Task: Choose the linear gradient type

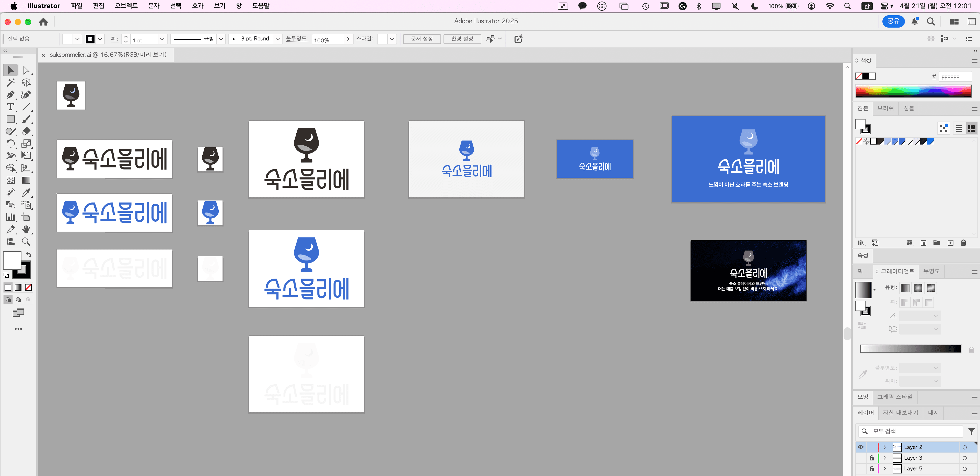Action: (x=905, y=288)
